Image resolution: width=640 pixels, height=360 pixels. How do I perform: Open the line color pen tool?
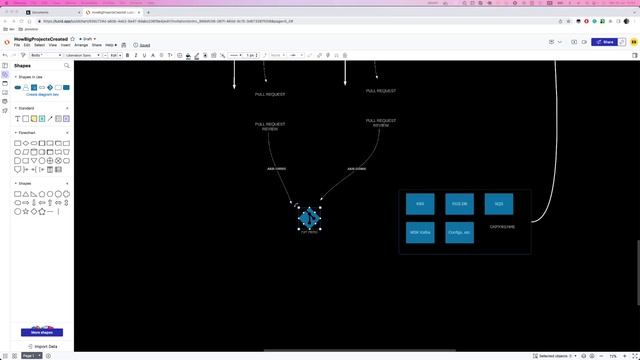pos(197,56)
